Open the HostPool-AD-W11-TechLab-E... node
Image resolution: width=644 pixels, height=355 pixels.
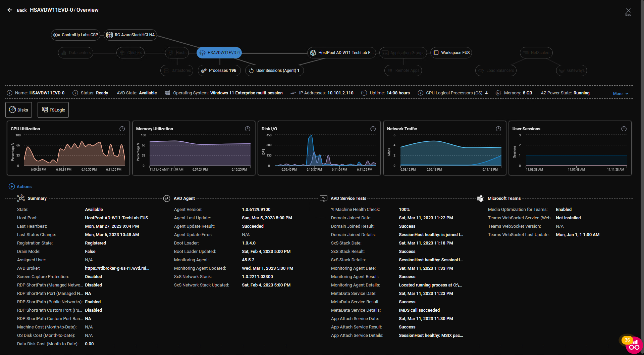pyautogui.click(x=341, y=53)
